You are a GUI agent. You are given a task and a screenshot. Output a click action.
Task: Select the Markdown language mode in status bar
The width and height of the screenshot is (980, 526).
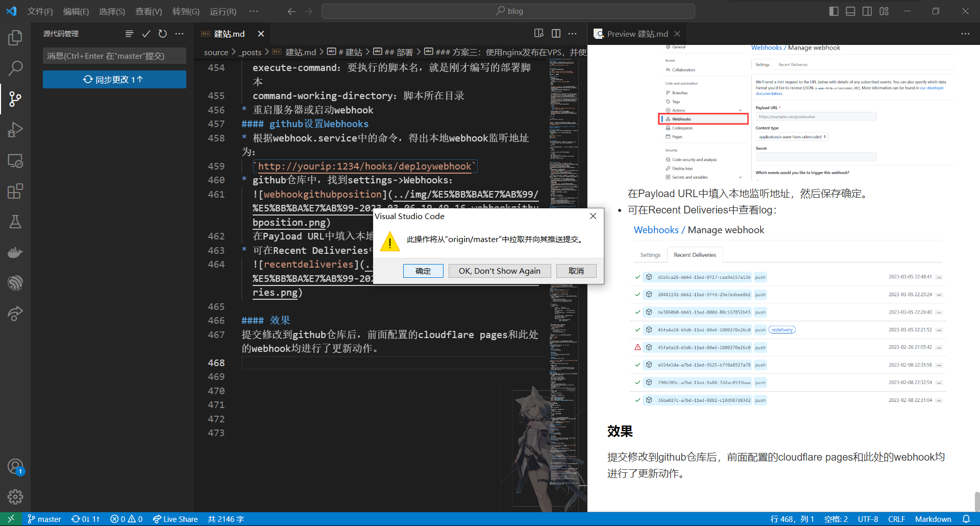933,519
